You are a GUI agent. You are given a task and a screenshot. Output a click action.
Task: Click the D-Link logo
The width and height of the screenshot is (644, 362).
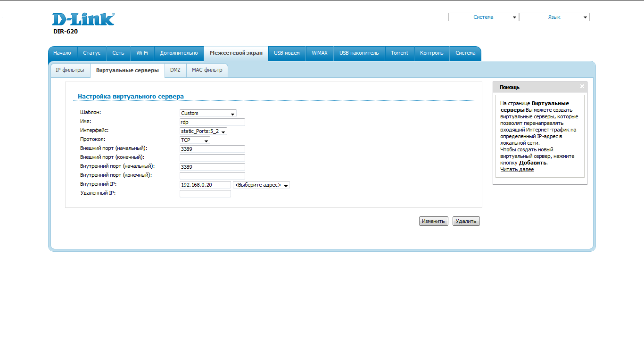[83, 19]
